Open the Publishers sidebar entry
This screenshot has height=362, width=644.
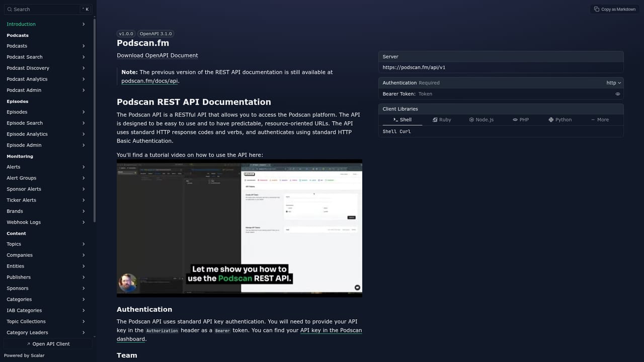pyautogui.click(x=46, y=278)
